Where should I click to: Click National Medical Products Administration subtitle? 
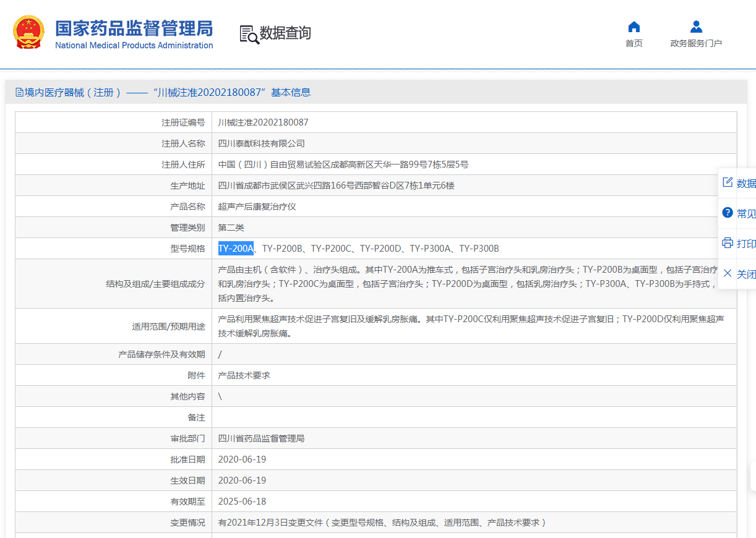tap(134, 45)
